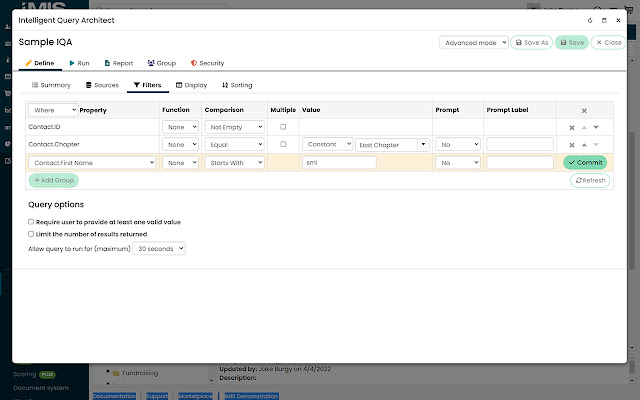
Task: Open the Advanced mode dropdown
Action: click(473, 42)
